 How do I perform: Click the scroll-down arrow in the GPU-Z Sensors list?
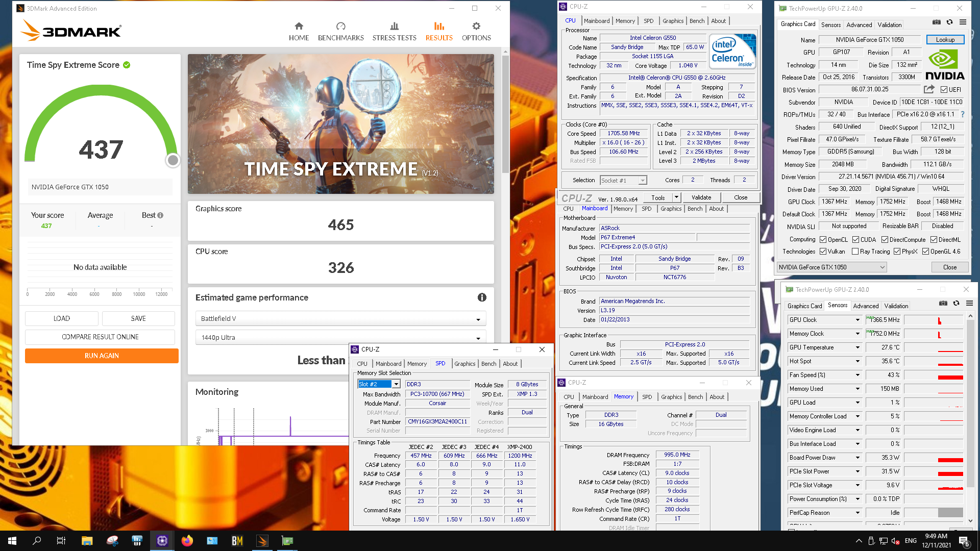pos(970,521)
